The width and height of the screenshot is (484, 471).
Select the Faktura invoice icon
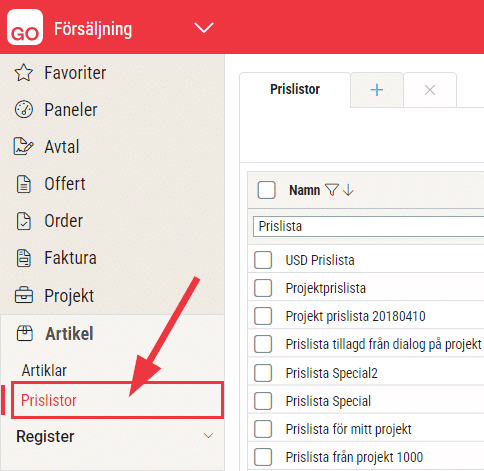24,258
